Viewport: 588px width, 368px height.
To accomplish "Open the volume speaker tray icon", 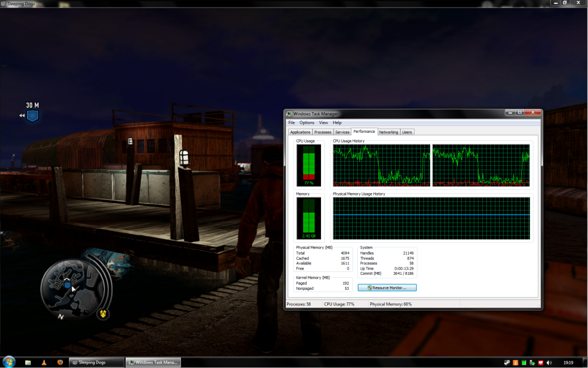I will [x=550, y=363].
